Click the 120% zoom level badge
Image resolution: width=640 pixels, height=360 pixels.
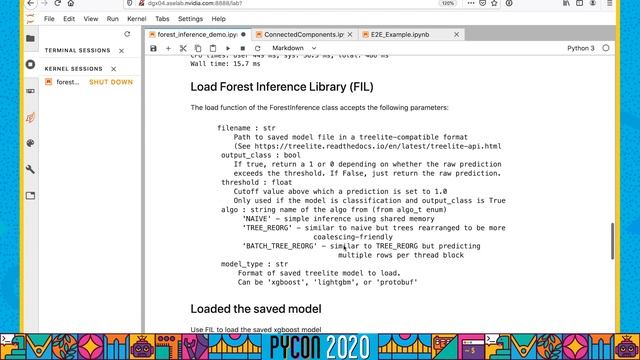click(448, 3)
